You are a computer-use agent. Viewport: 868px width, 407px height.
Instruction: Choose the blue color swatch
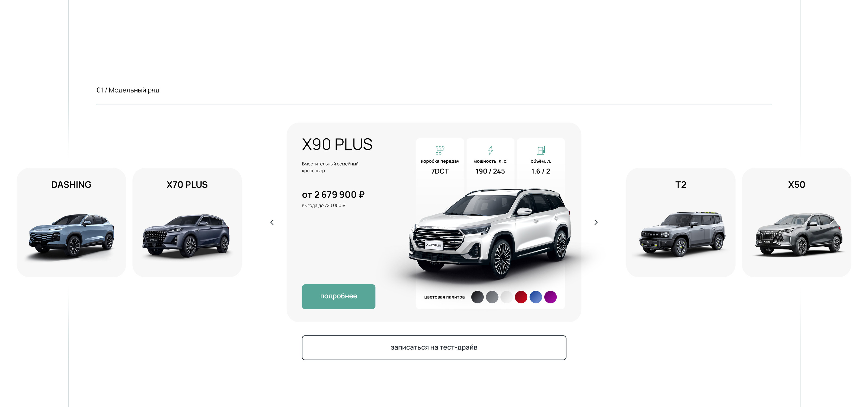(536, 297)
